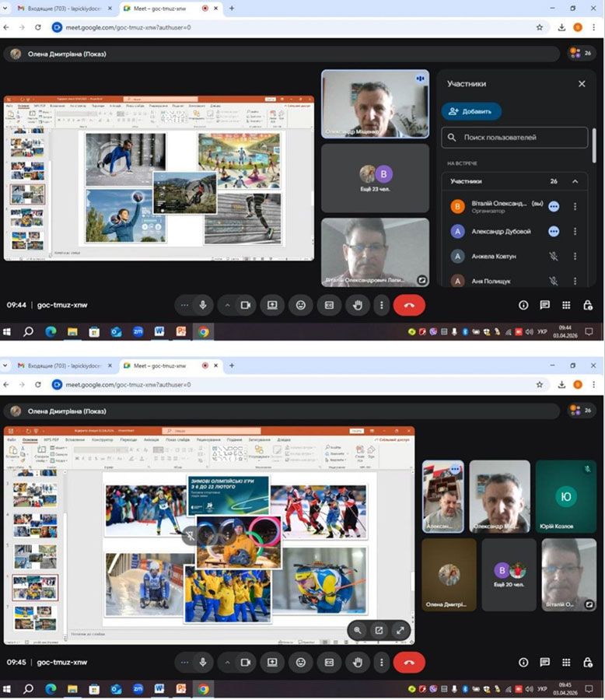Click the Добавить people button
The width and height of the screenshot is (605, 700).
tap(471, 111)
